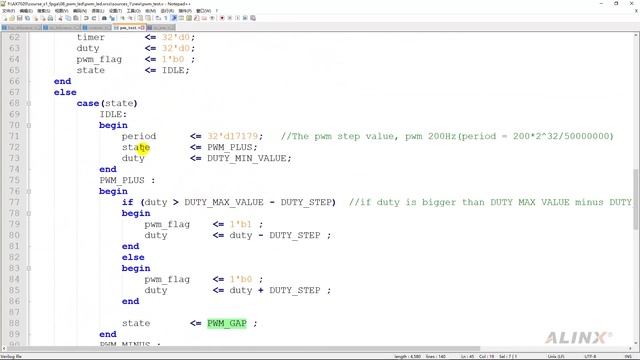Toggle word wrap in the toolbar
This screenshot has height=360, width=640.
[x=158, y=18]
